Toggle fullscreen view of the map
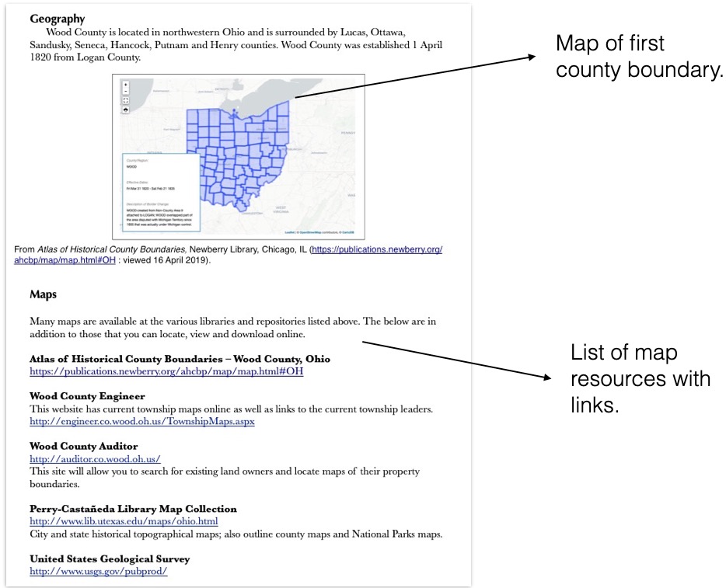This screenshot has width=726, height=588. tap(126, 101)
